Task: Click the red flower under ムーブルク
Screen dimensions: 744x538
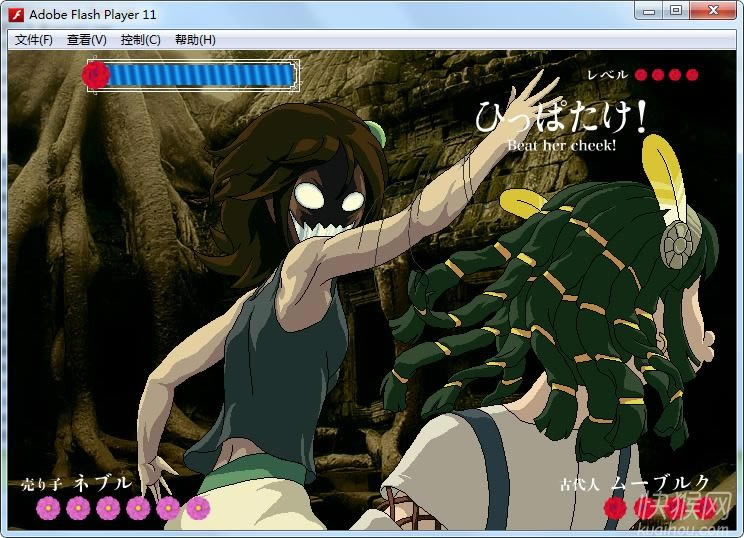Action: [x=615, y=508]
